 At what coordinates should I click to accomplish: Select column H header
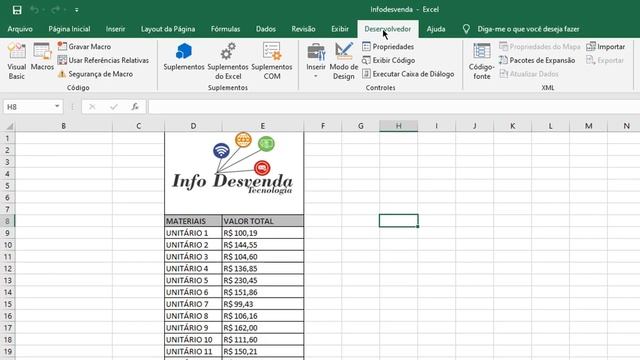(398, 126)
